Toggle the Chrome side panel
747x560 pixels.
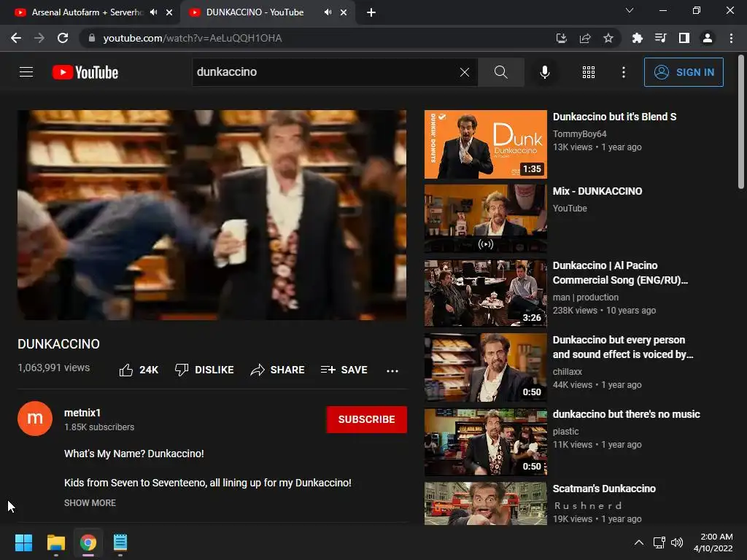point(684,38)
